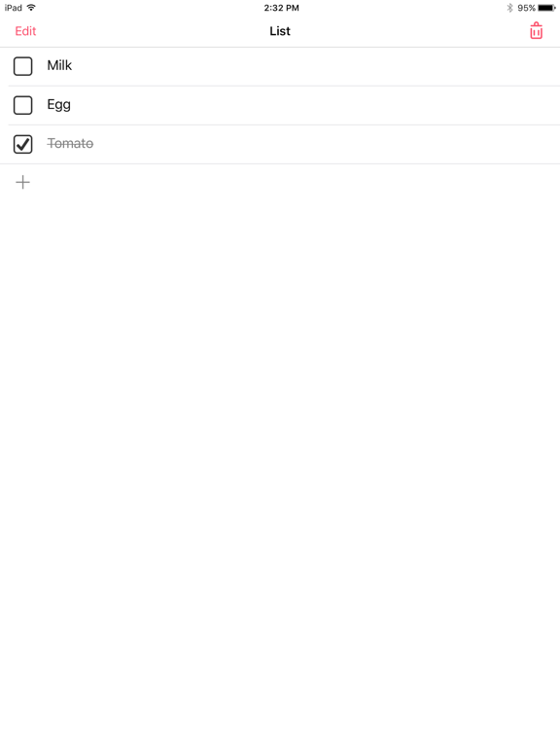
Task: Select the Egg item text
Action: click(x=59, y=105)
